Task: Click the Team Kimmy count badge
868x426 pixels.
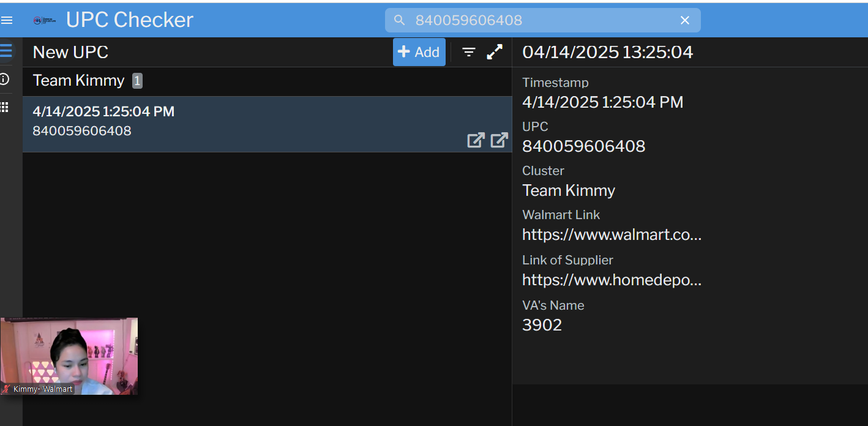Action: coord(137,81)
